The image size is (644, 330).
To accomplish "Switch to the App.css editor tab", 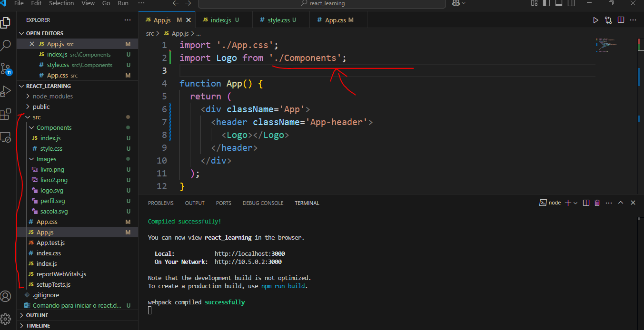I will point(338,20).
